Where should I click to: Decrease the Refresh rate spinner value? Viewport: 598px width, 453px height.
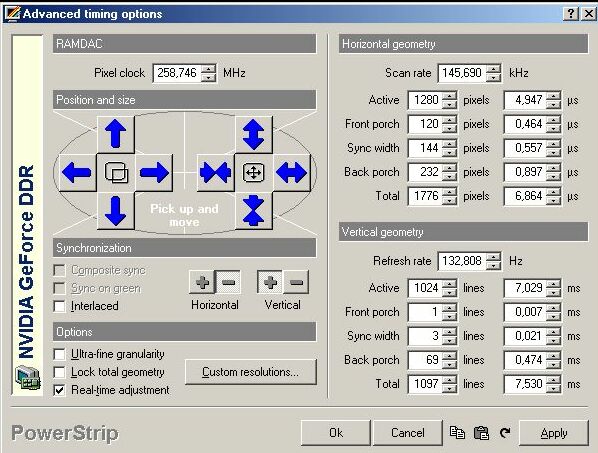[x=494, y=265]
